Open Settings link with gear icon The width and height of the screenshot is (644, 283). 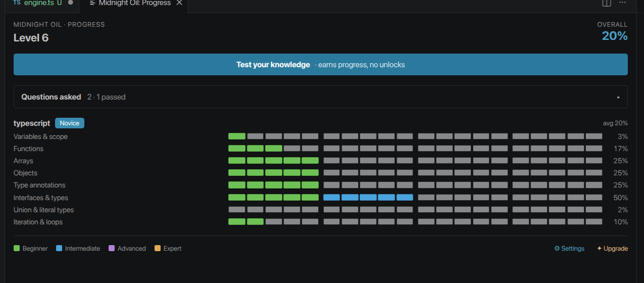(x=569, y=249)
